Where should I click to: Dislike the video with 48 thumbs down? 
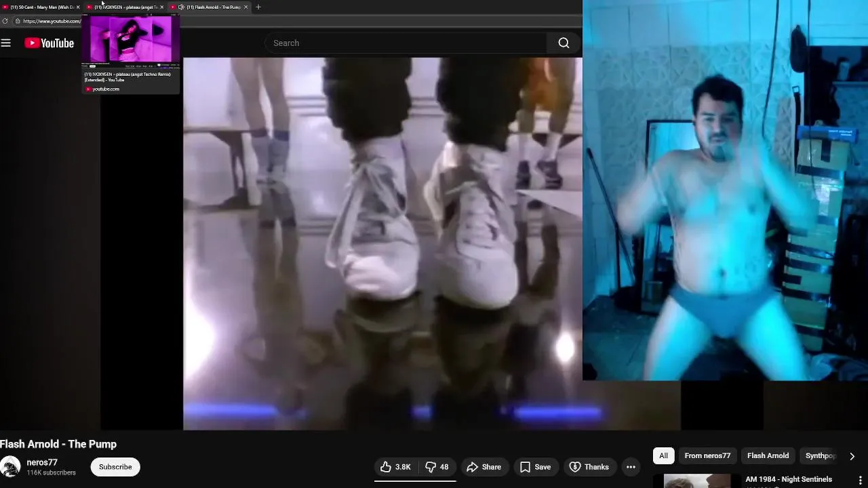pos(437,467)
